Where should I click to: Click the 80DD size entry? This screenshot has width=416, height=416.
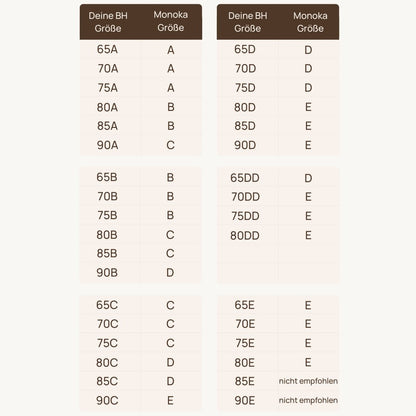click(245, 236)
